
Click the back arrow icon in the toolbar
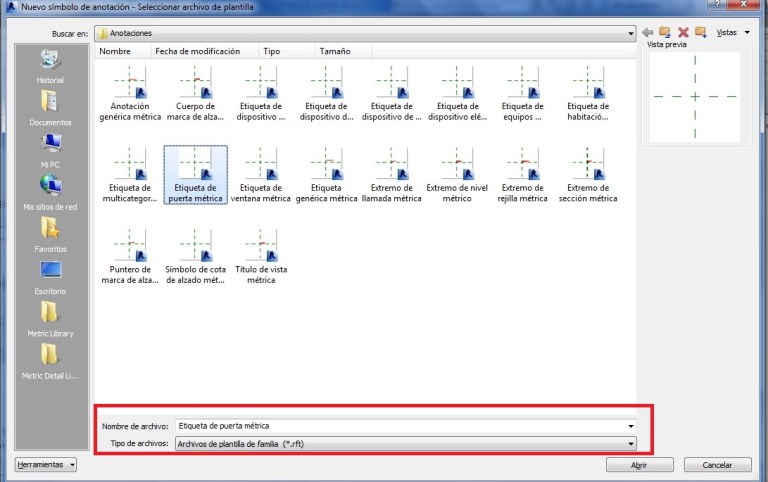coord(648,32)
